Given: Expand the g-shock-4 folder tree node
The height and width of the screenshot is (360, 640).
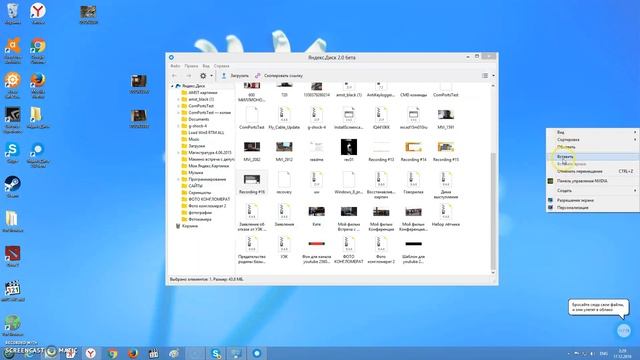Looking at the screenshot, I should [178, 126].
